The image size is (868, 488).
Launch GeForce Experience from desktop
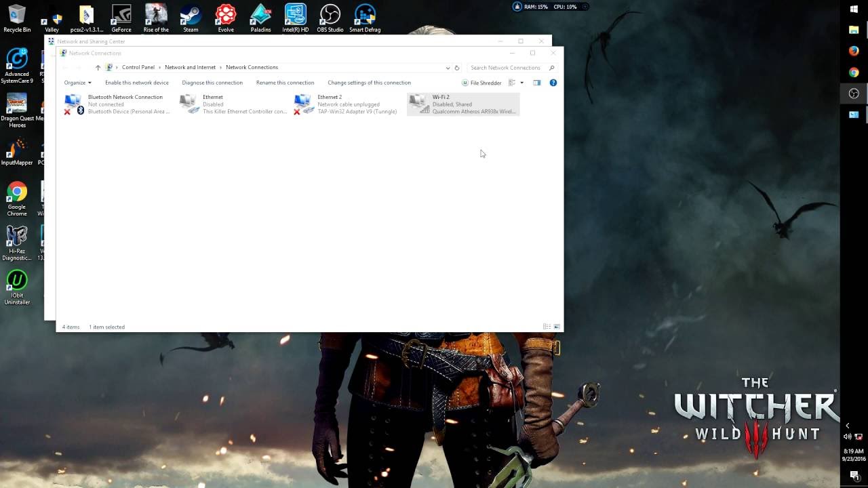pyautogui.click(x=121, y=18)
